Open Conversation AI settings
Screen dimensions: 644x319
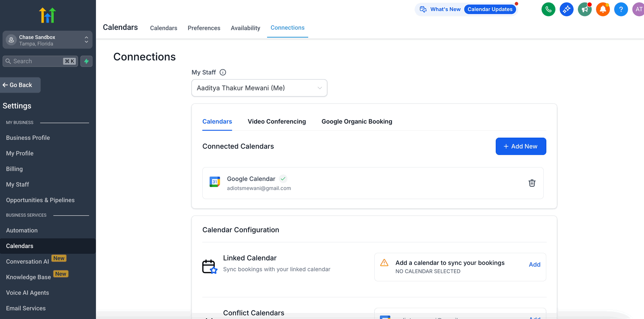click(28, 261)
